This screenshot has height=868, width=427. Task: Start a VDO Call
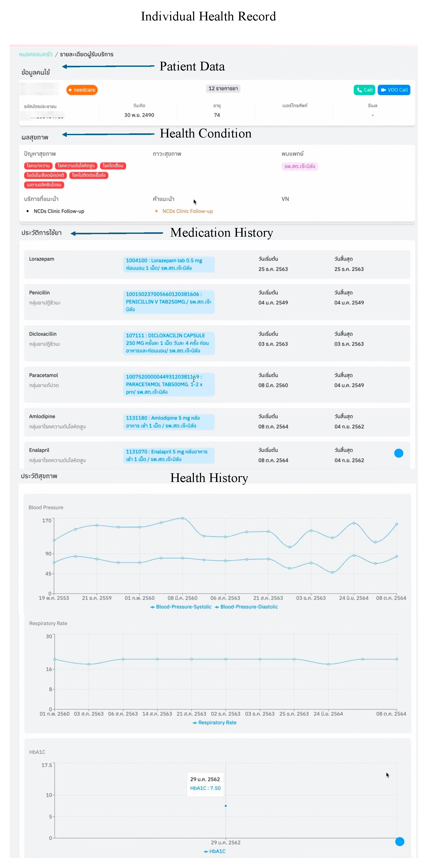[x=394, y=90]
